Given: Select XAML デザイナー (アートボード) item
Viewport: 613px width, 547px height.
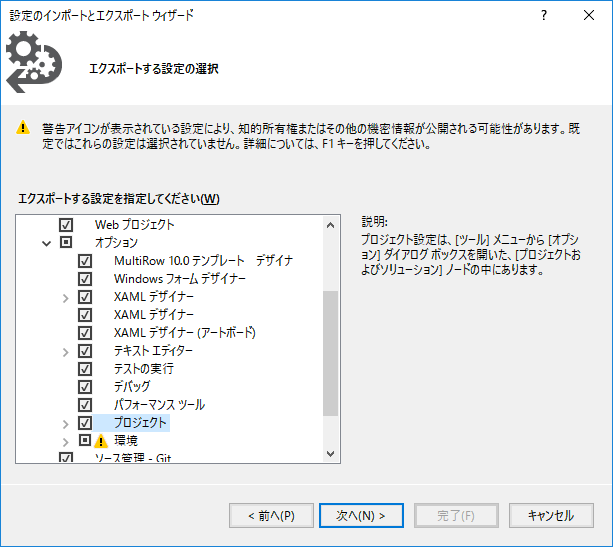Looking at the screenshot, I should coord(185,333).
